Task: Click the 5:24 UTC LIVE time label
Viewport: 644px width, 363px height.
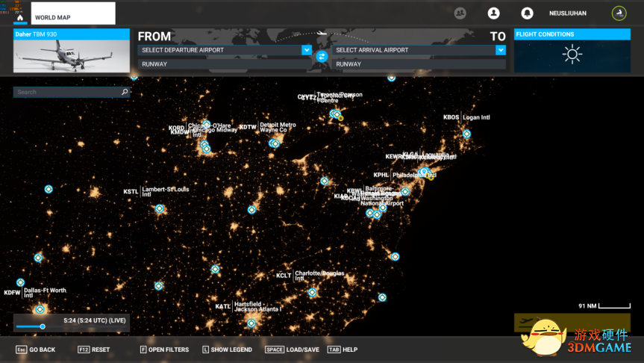Action: pyautogui.click(x=95, y=320)
